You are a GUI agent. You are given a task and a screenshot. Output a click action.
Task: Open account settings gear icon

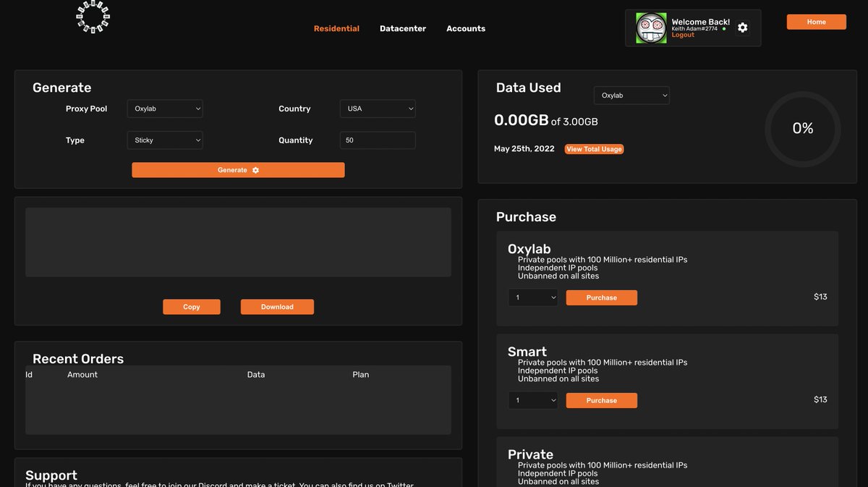(742, 27)
